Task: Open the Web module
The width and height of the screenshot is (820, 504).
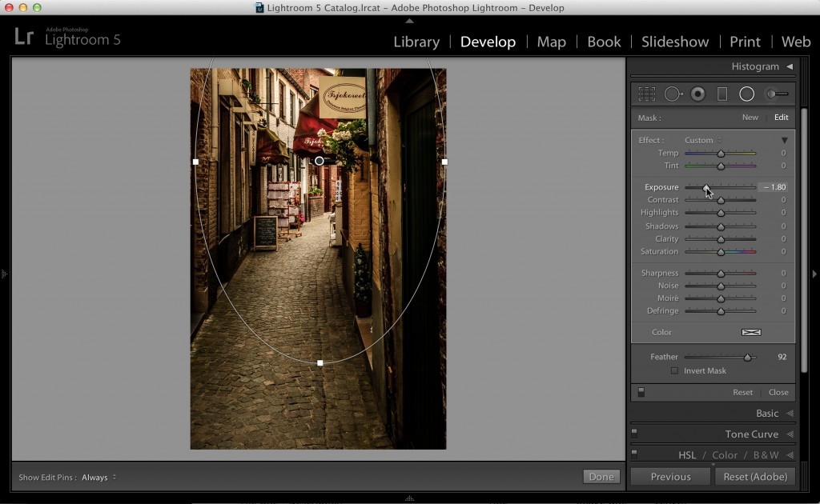Action: point(796,42)
